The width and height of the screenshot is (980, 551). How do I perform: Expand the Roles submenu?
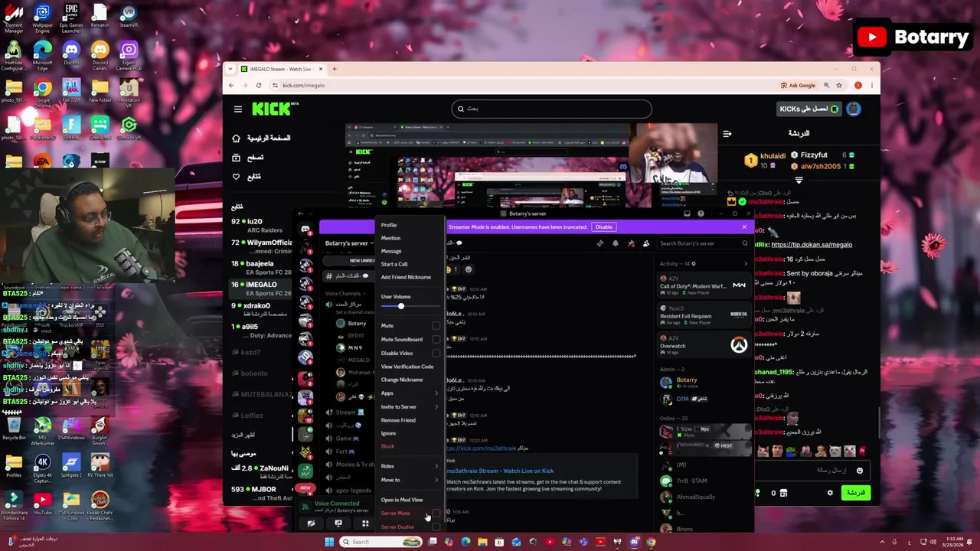(410, 466)
